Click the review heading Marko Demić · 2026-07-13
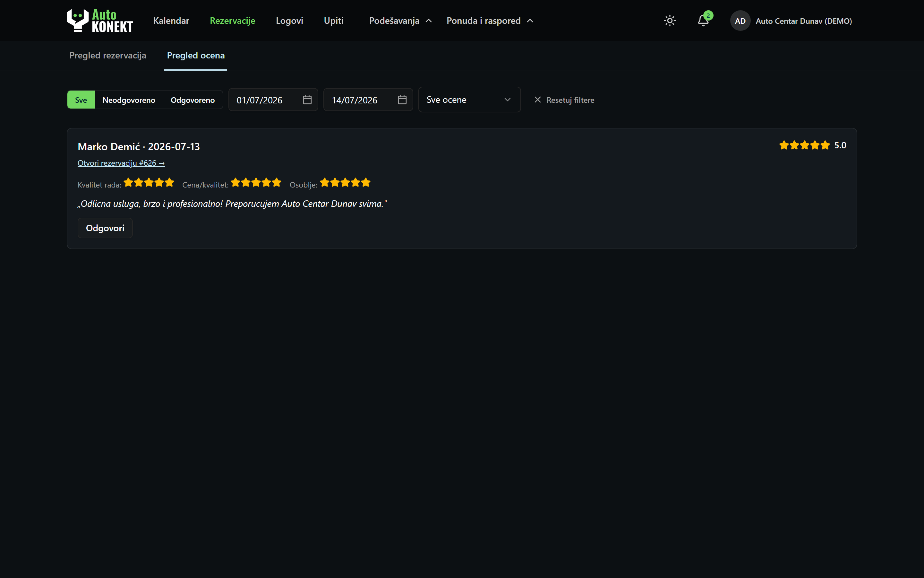Viewport: 924px width, 578px height. coord(139,147)
